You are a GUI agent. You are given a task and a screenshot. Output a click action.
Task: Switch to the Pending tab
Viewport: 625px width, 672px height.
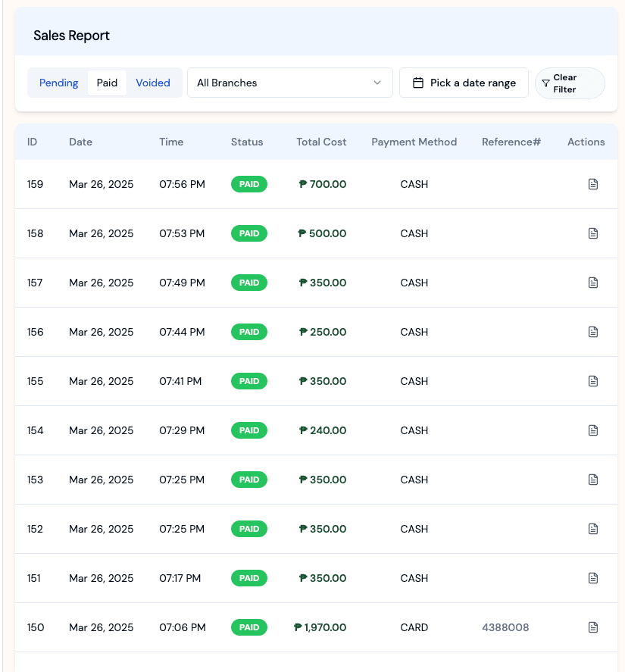point(58,83)
